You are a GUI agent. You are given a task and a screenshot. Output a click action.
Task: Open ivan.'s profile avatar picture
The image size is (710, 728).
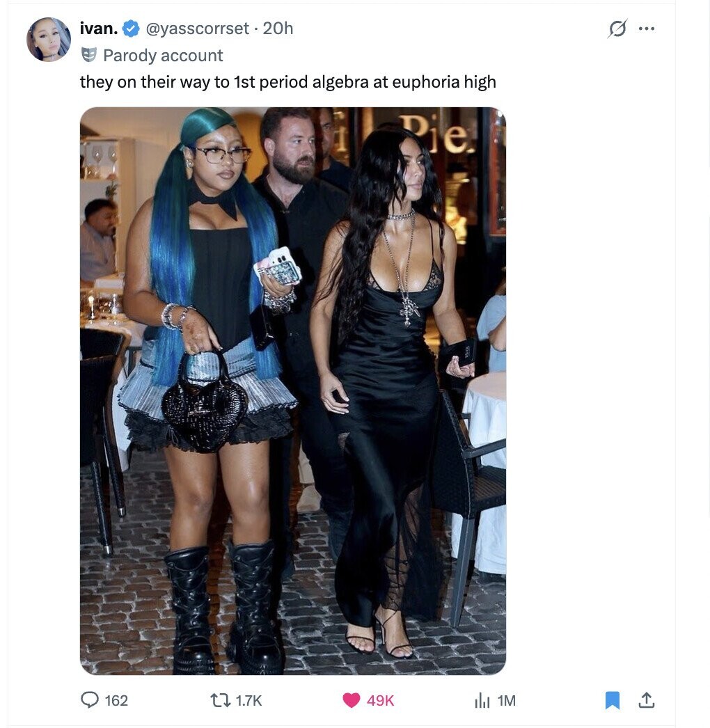[49, 40]
